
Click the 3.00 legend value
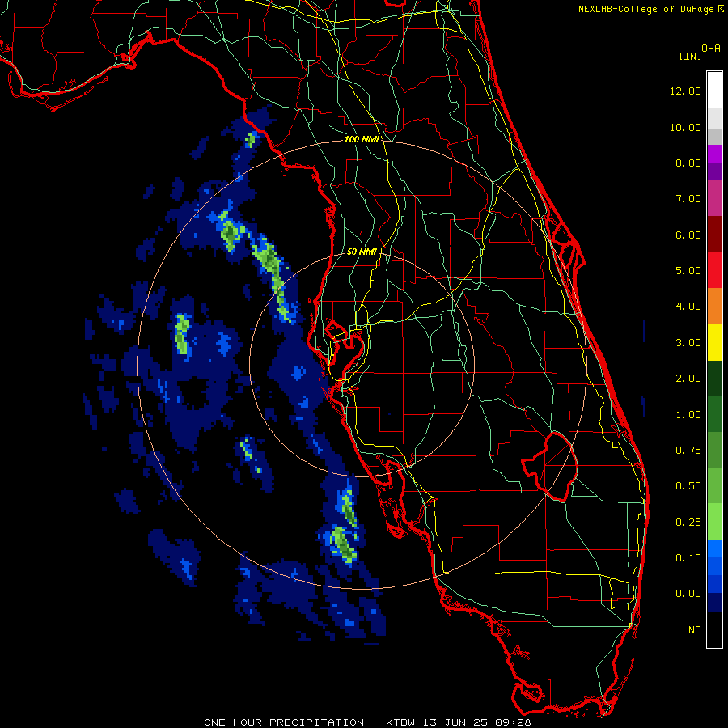pos(688,343)
